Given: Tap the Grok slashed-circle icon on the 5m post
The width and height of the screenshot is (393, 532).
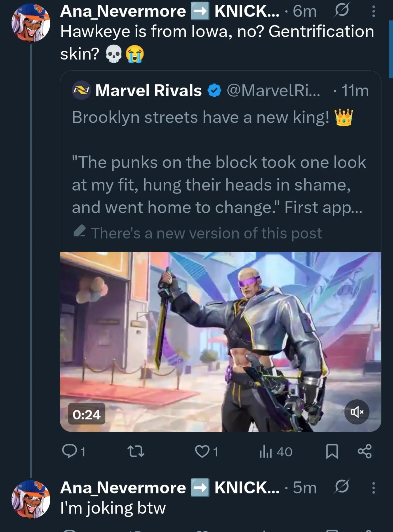Looking at the screenshot, I should click(x=341, y=487).
